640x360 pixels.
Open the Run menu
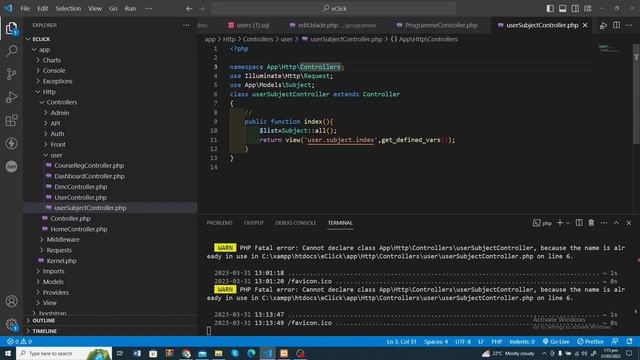(x=130, y=9)
